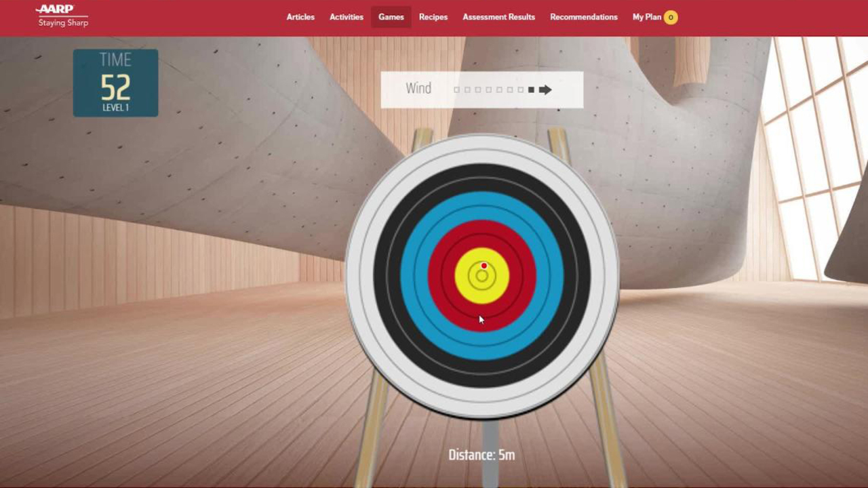Open the Recipes section

click(433, 17)
